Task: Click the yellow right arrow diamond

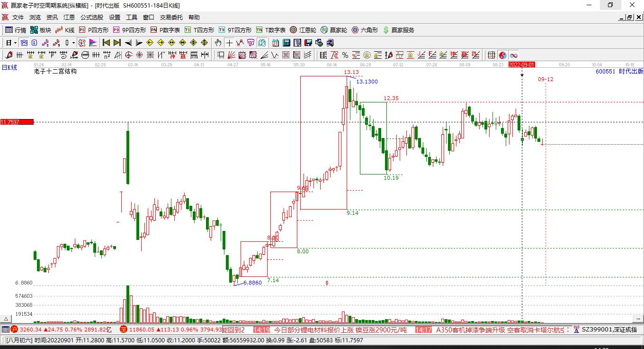Action: tap(161, 43)
